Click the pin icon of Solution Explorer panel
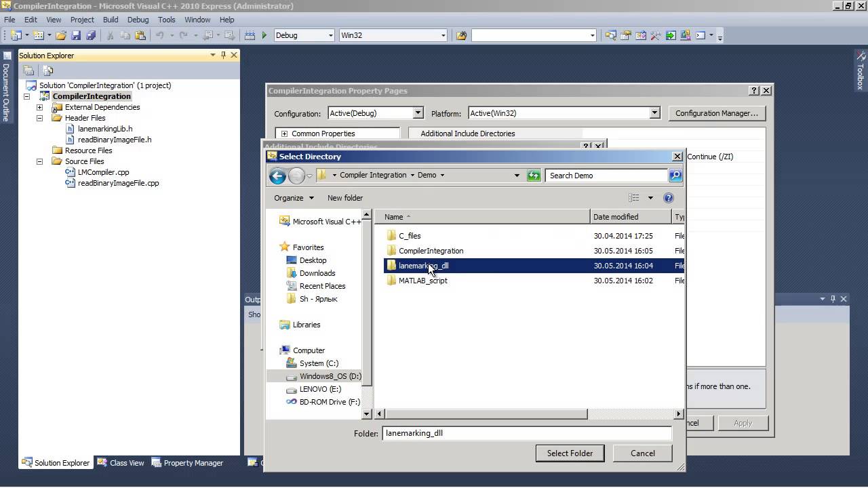This screenshot has width=868, height=488. (223, 55)
